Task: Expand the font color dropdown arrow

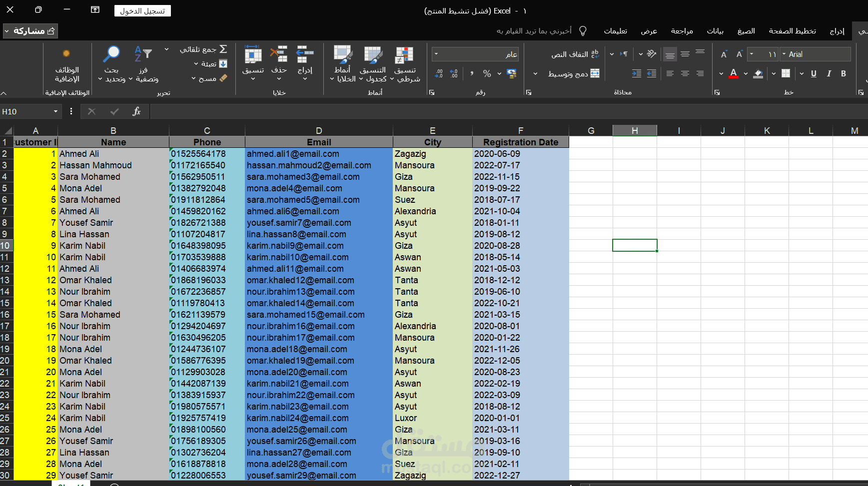Action: pyautogui.click(x=721, y=73)
